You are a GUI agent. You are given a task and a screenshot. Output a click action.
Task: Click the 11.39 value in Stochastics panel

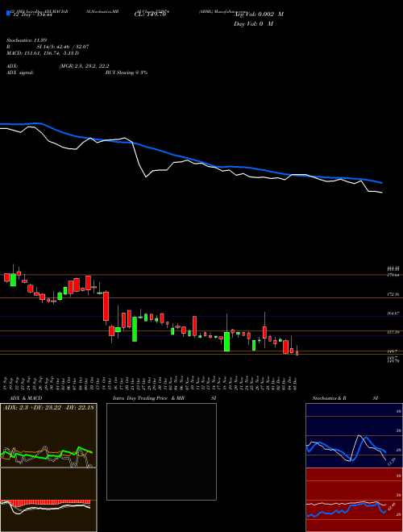pyautogui.click(x=391, y=461)
